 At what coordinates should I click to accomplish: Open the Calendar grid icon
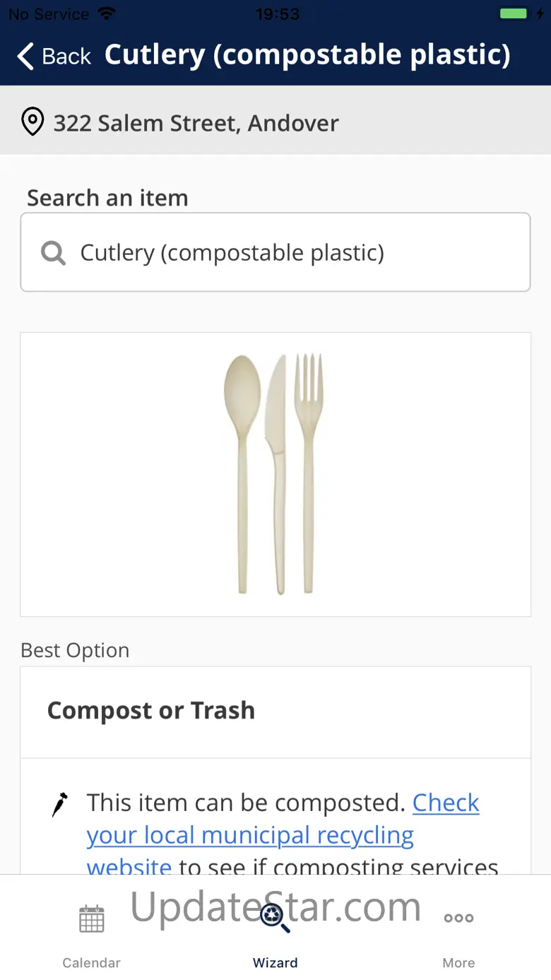click(x=92, y=919)
